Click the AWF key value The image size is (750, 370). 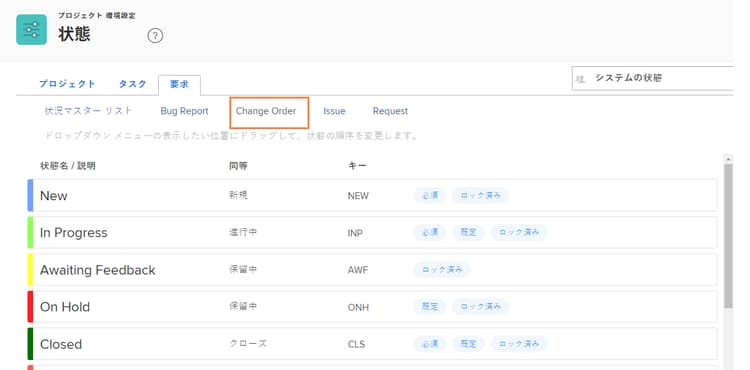click(358, 271)
